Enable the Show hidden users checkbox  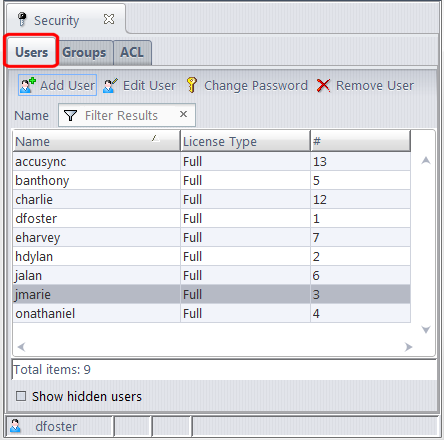click(x=21, y=396)
